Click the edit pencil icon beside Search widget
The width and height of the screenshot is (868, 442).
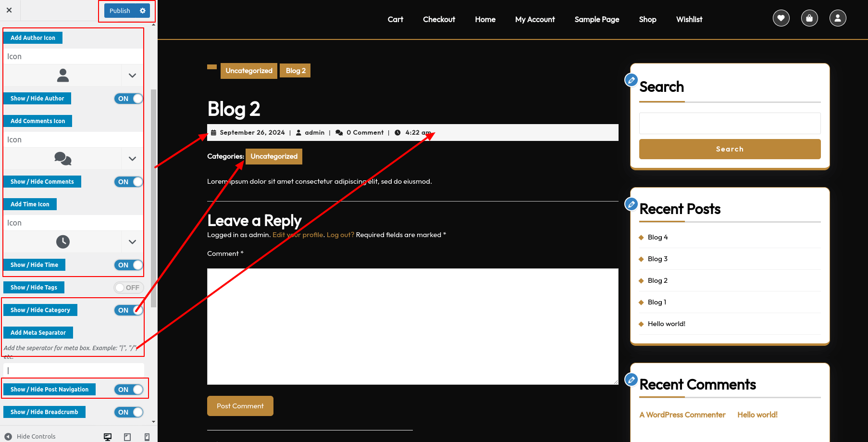631,80
